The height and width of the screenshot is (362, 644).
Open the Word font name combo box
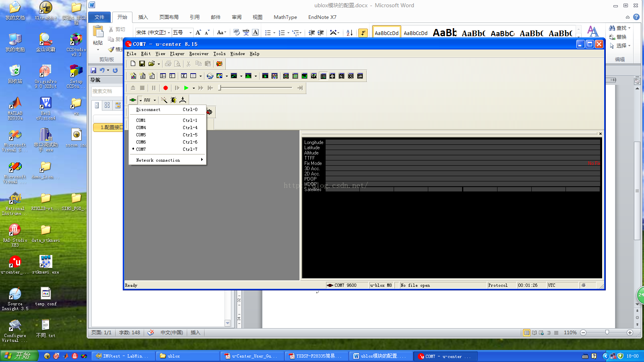pyautogui.click(x=153, y=33)
